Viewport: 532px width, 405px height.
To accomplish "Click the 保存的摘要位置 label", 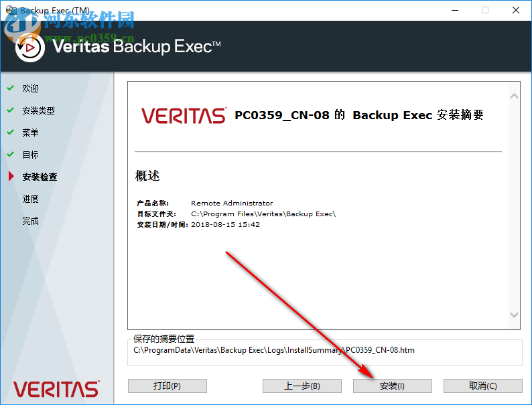I will click(164, 339).
